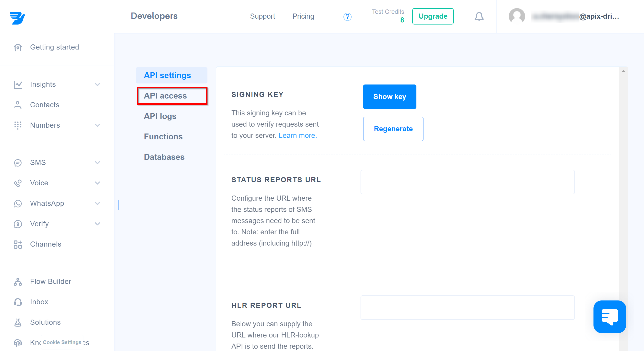
Task: Click Show key button
Action: coord(390,96)
